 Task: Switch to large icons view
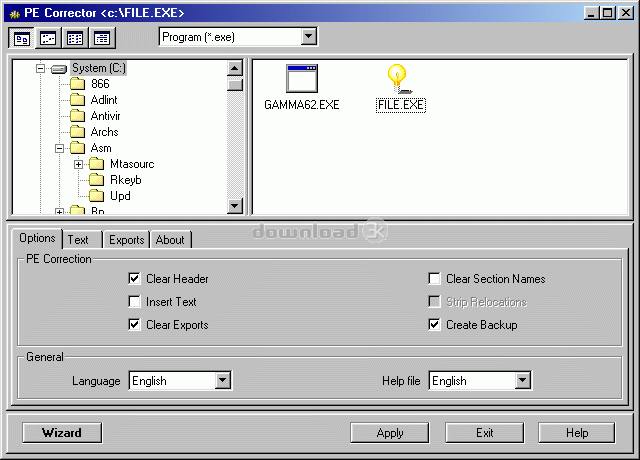click(22, 38)
